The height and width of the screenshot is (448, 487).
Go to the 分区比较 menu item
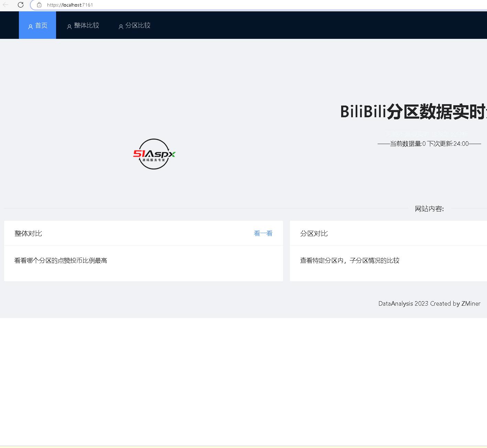[x=134, y=25]
